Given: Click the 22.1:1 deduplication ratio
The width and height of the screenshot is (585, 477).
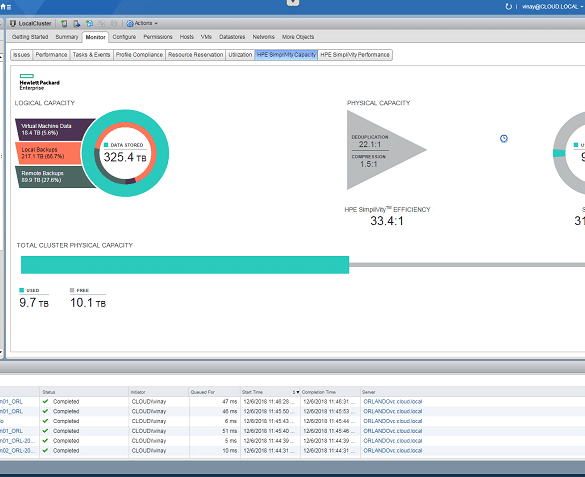Looking at the screenshot, I should [x=370, y=144].
